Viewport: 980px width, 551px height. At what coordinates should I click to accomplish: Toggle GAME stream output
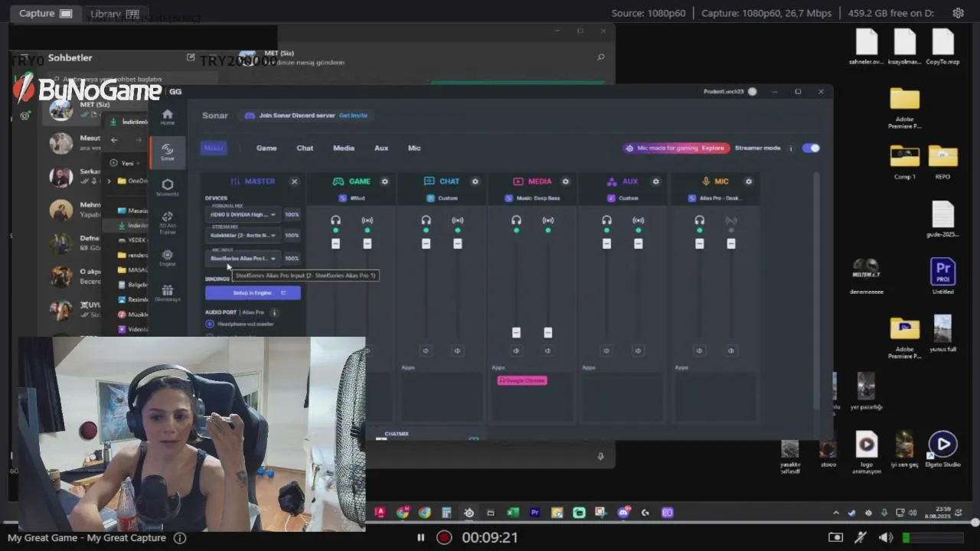367,220
